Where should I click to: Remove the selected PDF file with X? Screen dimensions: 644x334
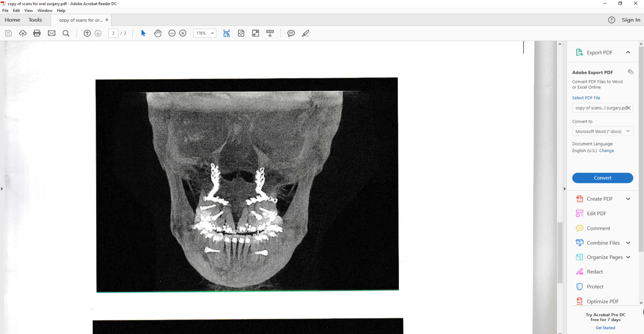coord(629,108)
